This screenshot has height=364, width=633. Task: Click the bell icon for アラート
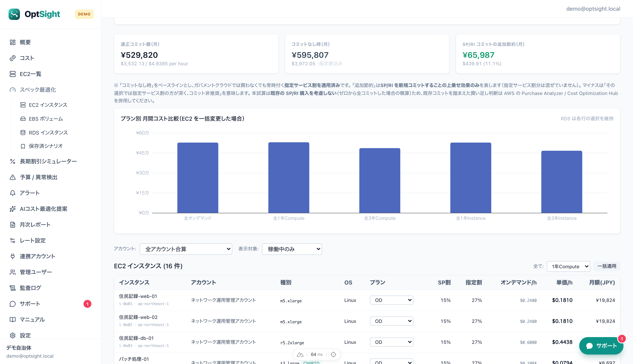(13, 193)
